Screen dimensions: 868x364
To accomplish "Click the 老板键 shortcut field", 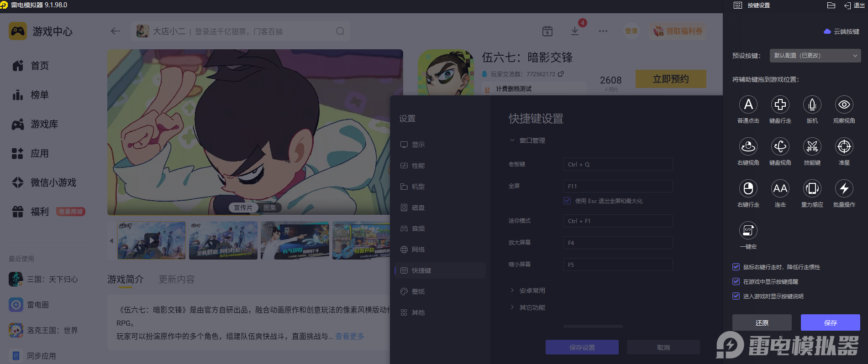I will pos(618,164).
